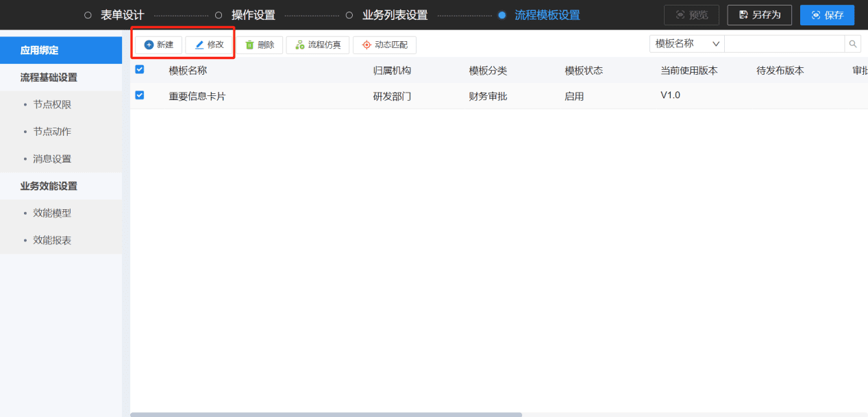The height and width of the screenshot is (417, 868).
Task: Click the 修改 pencil icon
Action: click(x=199, y=45)
